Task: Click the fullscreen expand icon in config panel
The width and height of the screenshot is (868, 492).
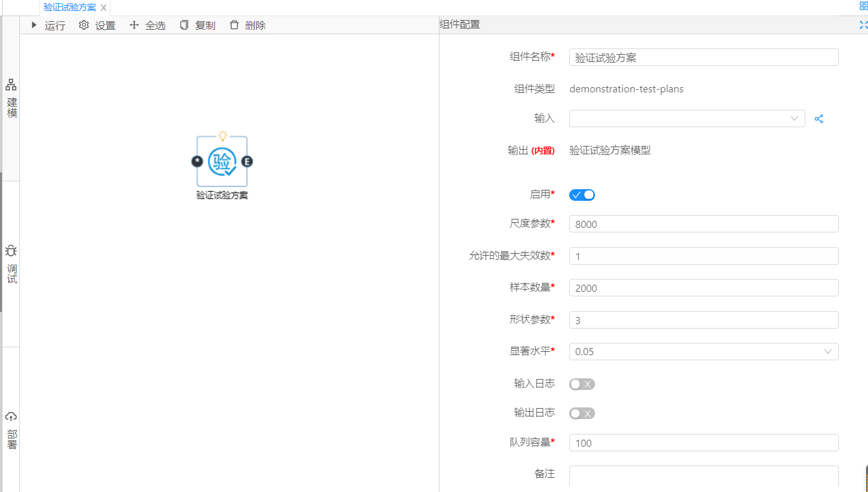Action: tap(863, 25)
